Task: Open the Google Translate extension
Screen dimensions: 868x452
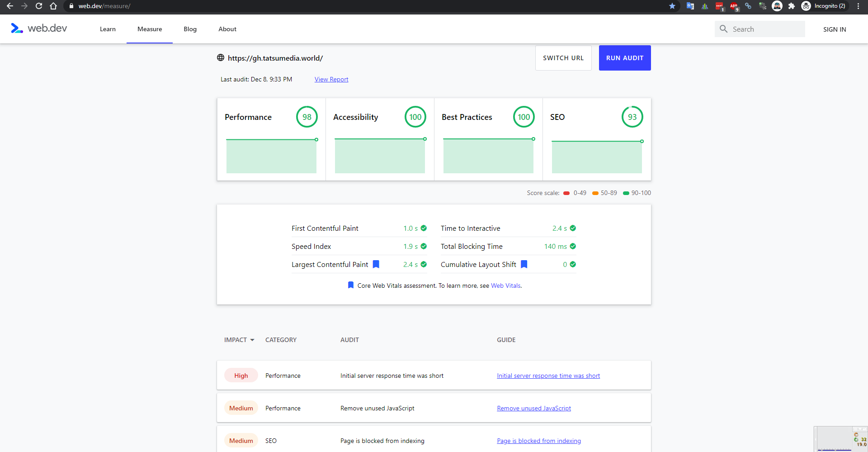Action: tap(690, 6)
